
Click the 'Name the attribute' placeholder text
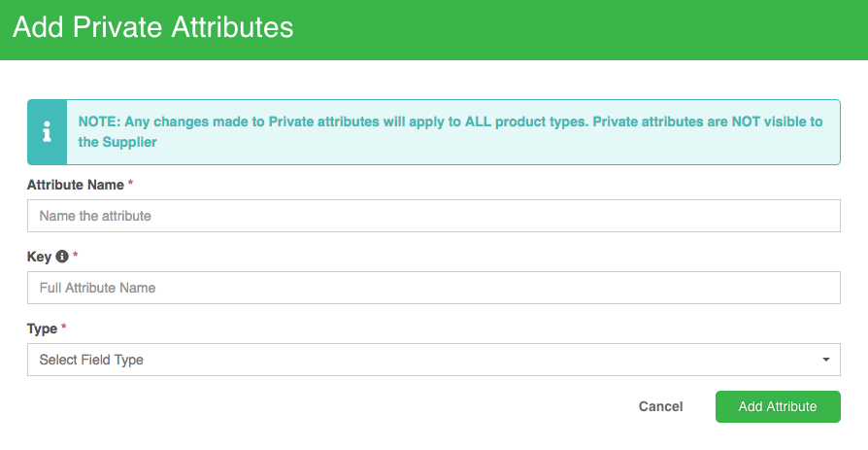pos(95,216)
